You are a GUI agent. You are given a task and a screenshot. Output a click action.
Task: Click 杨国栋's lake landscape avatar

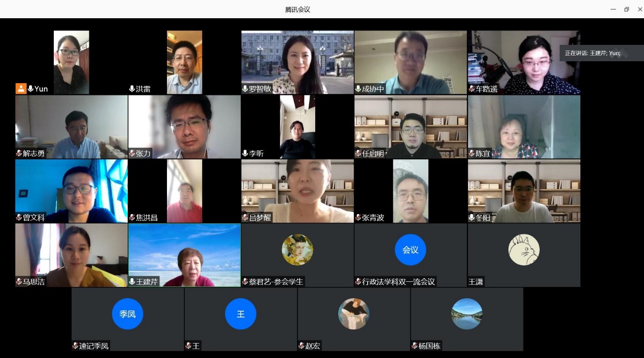tap(467, 314)
